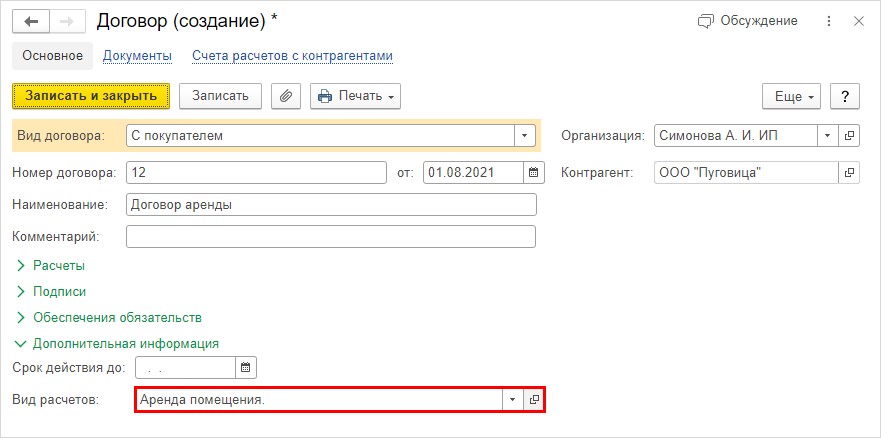Switch to Счета расчетов с контрагентами tab
Image resolution: width=881 pixels, height=438 pixels.
(292, 56)
